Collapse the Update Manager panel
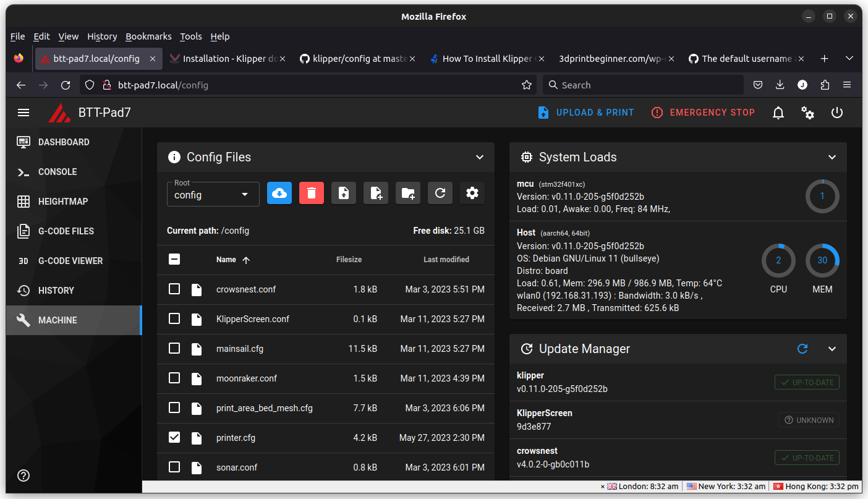Viewport: 868px width, 499px height. [x=832, y=349]
